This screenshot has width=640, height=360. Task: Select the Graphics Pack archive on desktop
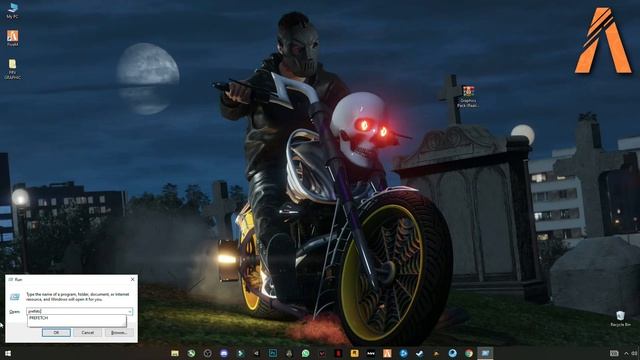click(x=468, y=96)
